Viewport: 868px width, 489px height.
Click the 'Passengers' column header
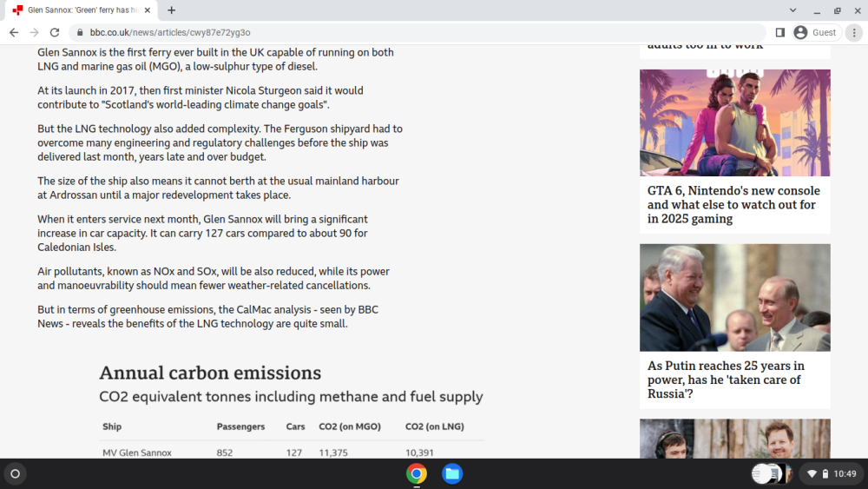tap(240, 426)
